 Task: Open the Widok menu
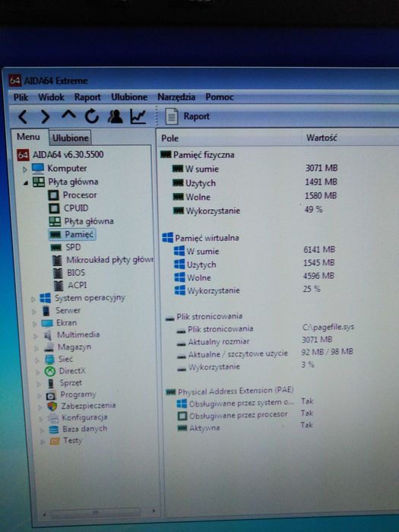pos(51,97)
